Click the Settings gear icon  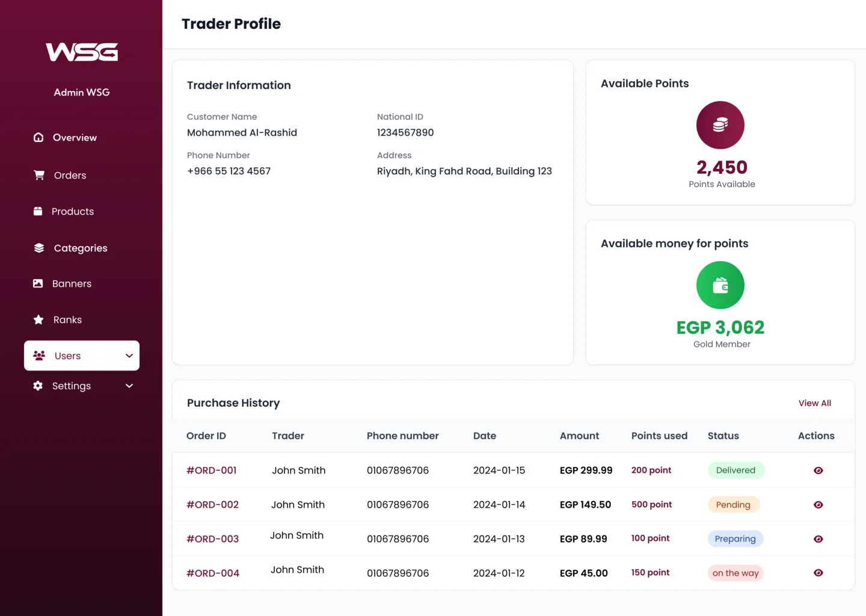tap(38, 386)
